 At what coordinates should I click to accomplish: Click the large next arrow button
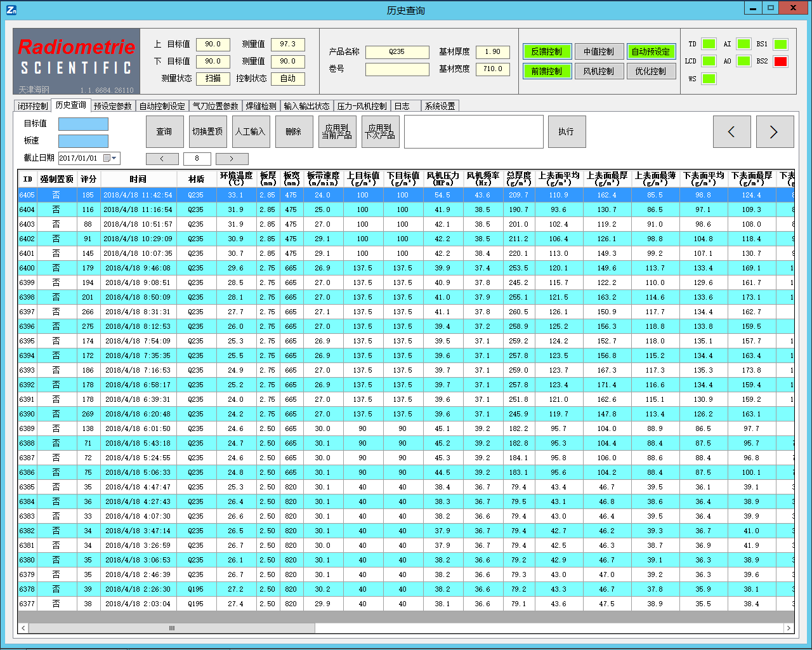coord(775,131)
